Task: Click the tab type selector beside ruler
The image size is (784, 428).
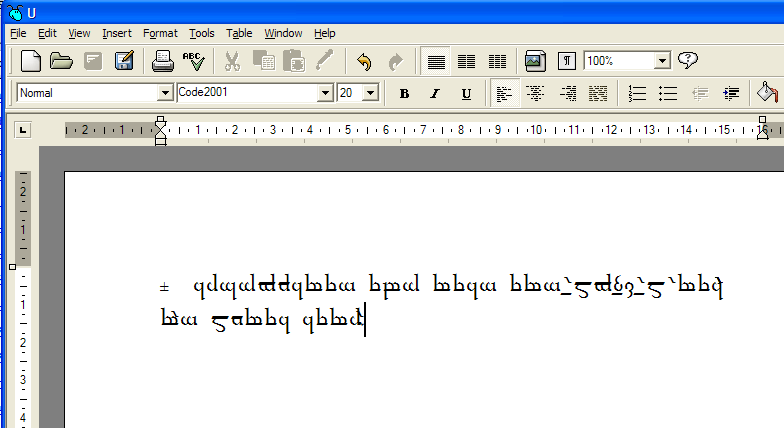Action: pyautogui.click(x=23, y=129)
